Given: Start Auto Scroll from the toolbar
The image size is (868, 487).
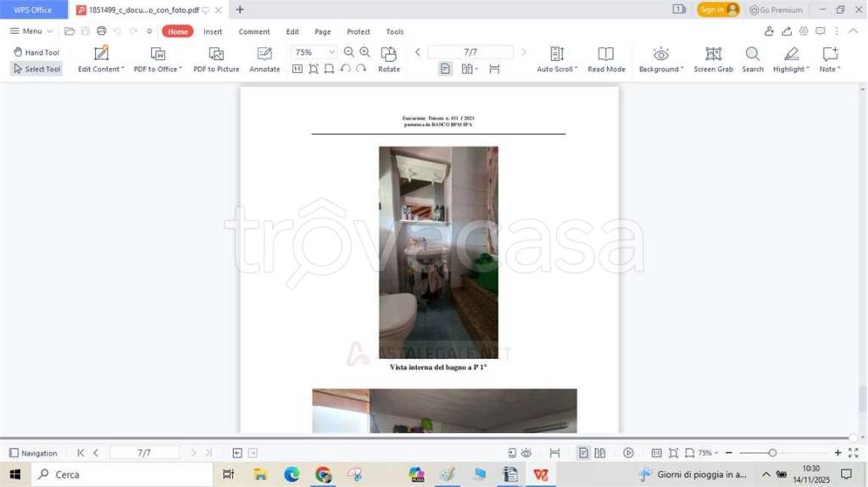Looking at the screenshot, I should point(557,54).
